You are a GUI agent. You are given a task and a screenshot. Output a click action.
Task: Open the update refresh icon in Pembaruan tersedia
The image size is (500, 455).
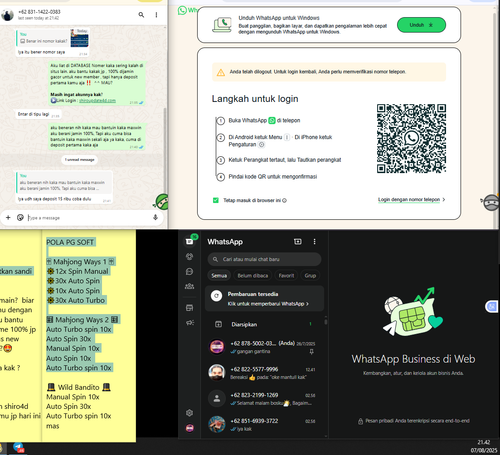tap(217, 295)
